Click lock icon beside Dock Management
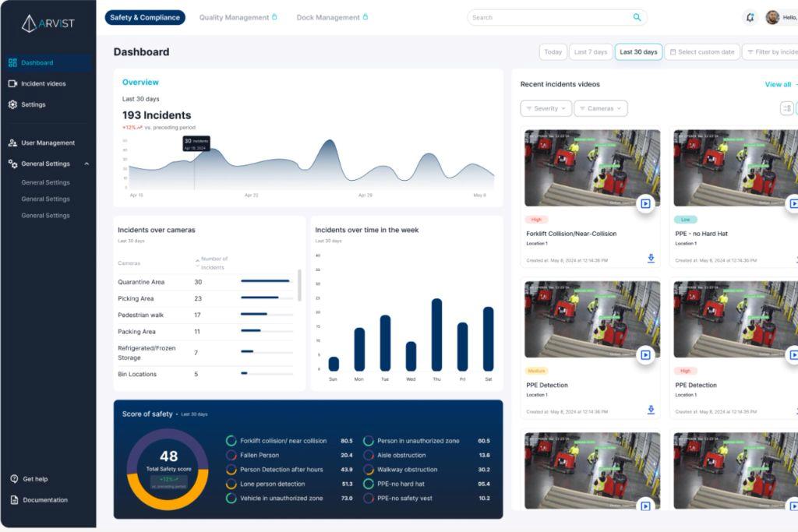The width and height of the screenshot is (798, 532). tap(365, 17)
